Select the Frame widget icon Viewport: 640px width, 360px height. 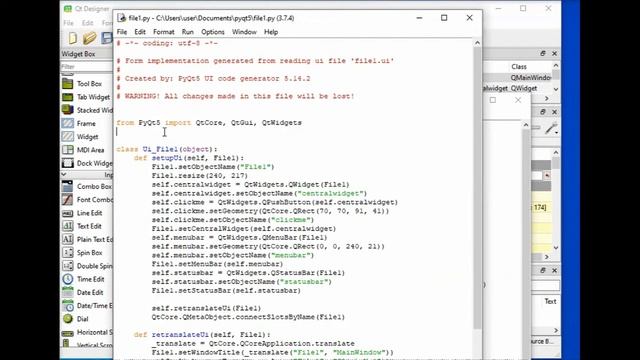pos(68,123)
